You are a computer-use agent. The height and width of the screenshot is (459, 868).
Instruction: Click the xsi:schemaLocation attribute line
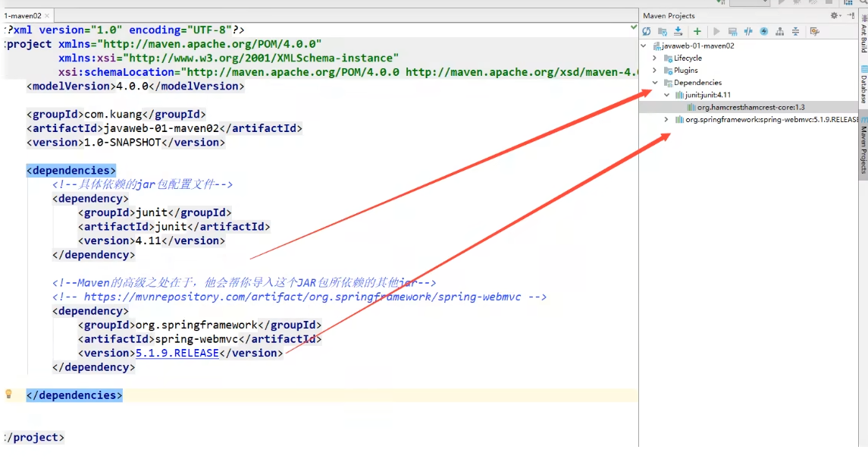(348, 72)
